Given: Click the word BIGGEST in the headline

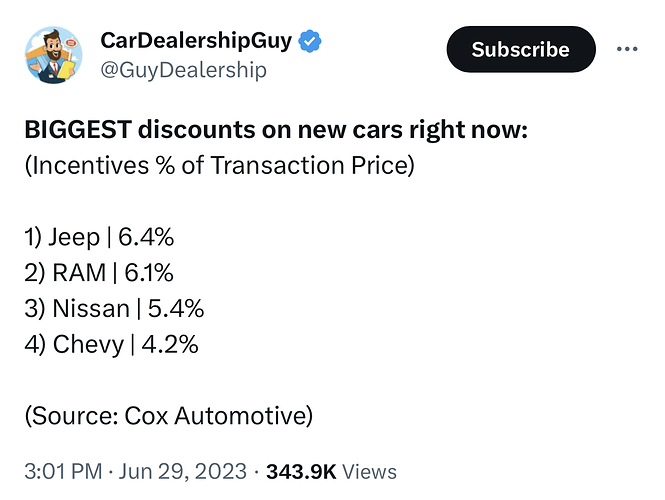Looking at the screenshot, I should (78, 130).
